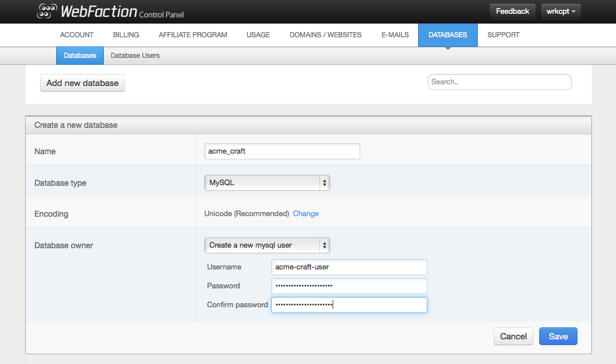Click the Create a new database header text
Viewport: 616px width, 364px height.
tap(76, 125)
